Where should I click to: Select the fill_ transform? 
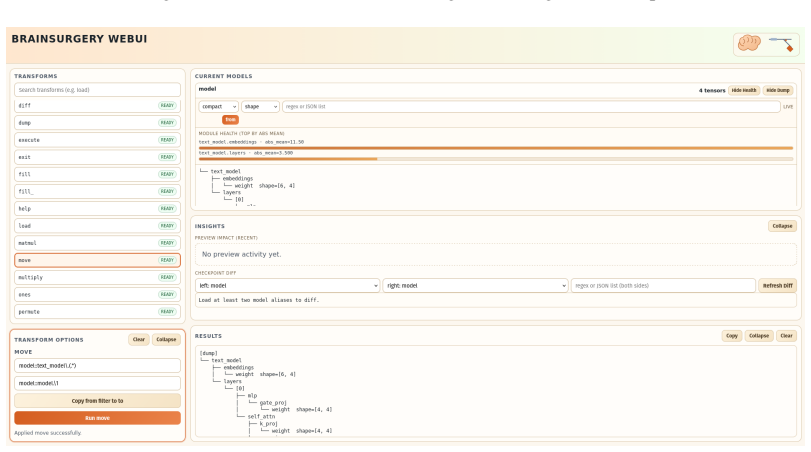pyautogui.click(x=97, y=191)
